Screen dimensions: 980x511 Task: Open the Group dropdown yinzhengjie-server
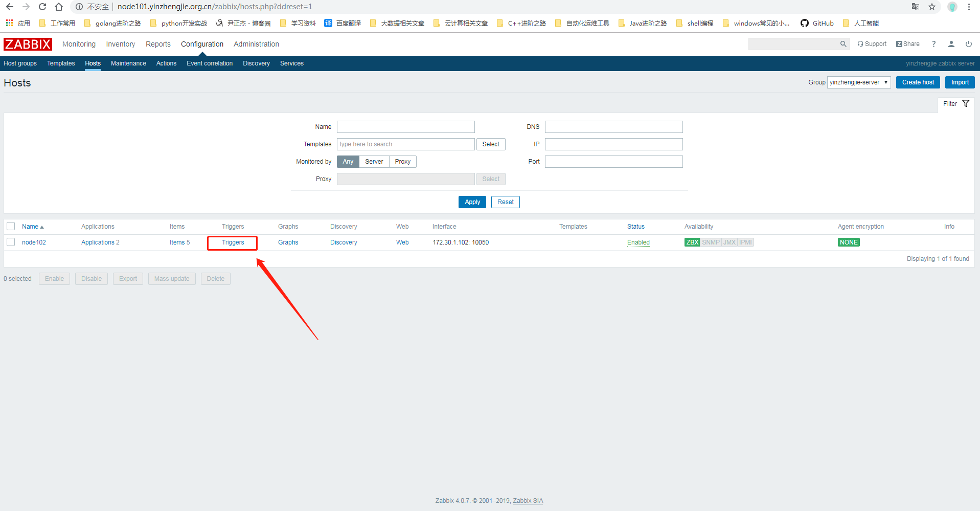(x=859, y=82)
